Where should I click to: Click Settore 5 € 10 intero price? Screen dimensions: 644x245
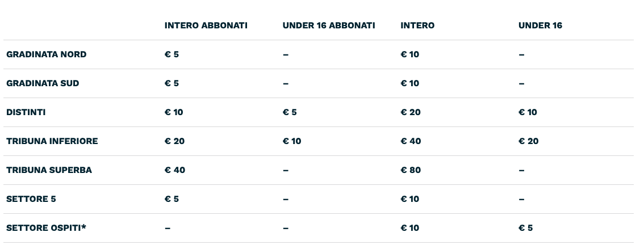410,199
